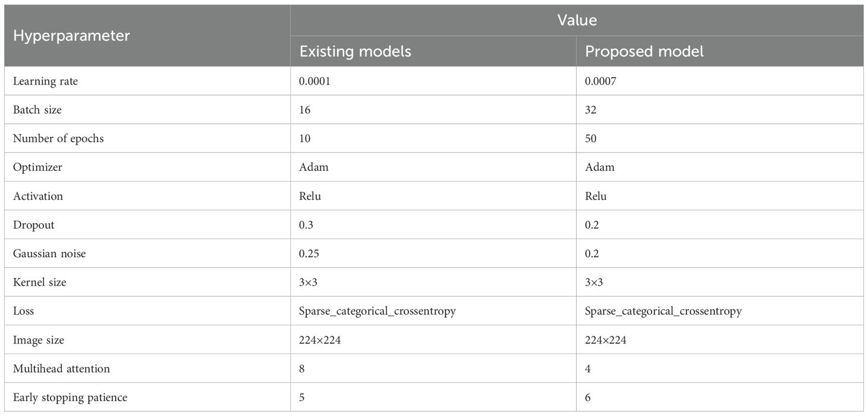Screen dimensions: 868x416
Task: Select the Proposed model column header
Action: coord(644,51)
